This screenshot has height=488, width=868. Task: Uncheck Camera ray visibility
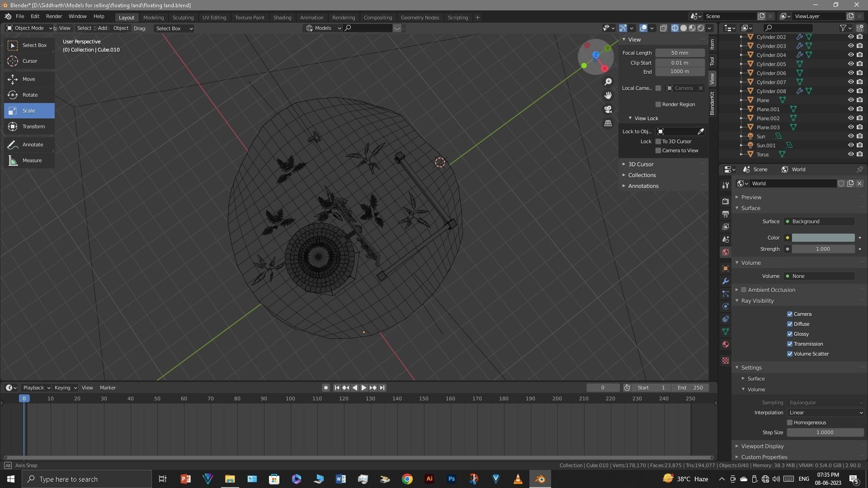click(x=790, y=314)
